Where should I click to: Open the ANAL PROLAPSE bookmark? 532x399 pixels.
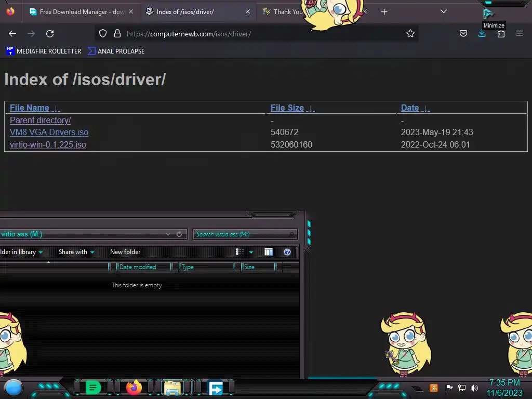click(116, 51)
